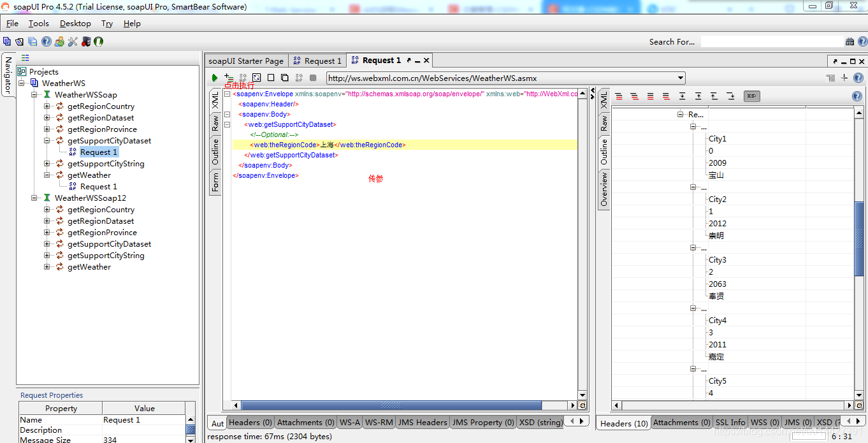
Task: Open the Headers (10) response tab
Action: point(624,423)
